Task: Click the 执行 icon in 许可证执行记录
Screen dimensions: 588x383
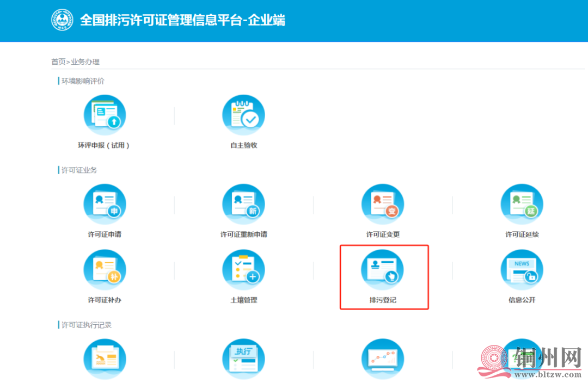Action: [x=243, y=359]
